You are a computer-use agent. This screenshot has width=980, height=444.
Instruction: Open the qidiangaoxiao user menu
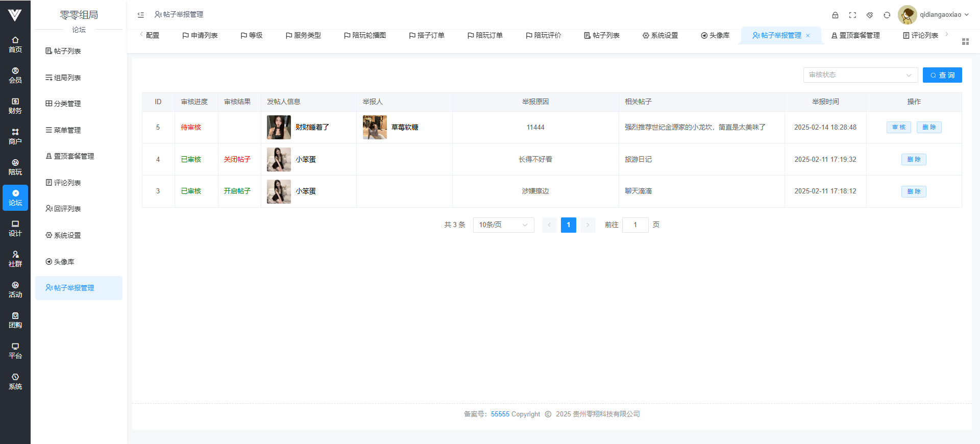(934, 15)
